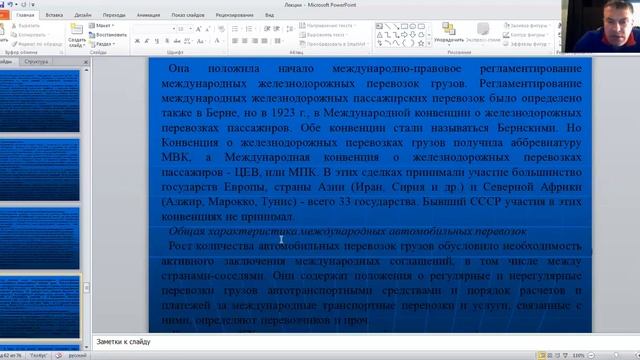Select the oval shape
Screen dimensions: 640x360
(x=413, y=26)
